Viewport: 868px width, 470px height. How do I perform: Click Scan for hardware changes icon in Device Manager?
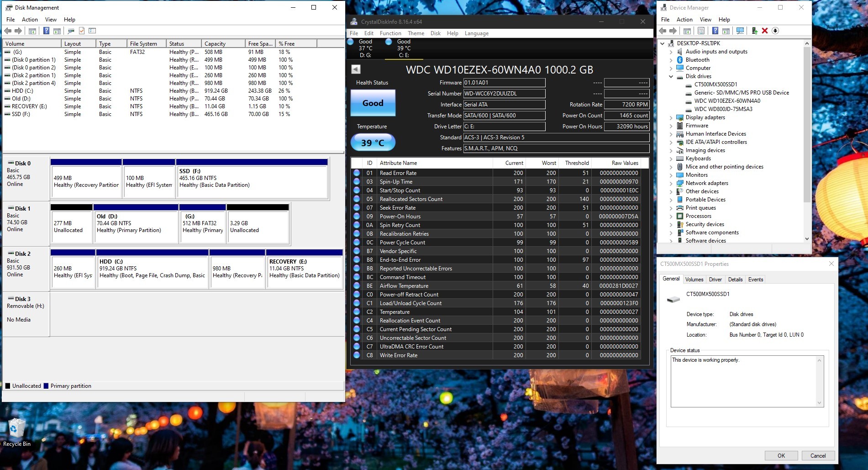(x=740, y=31)
